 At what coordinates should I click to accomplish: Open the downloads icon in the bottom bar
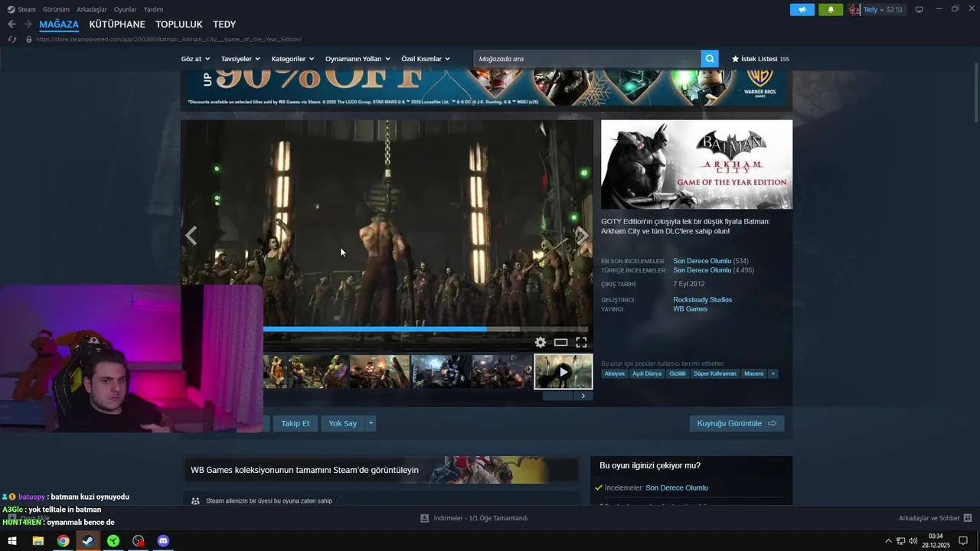424,518
